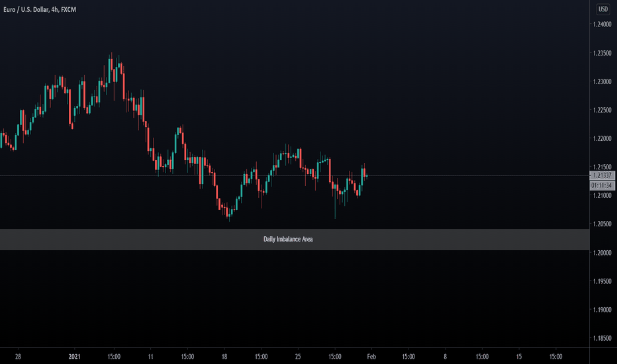617x364 pixels.
Task: Click the 1.23000 price axis label
Action: pyautogui.click(x=602, y=81)
